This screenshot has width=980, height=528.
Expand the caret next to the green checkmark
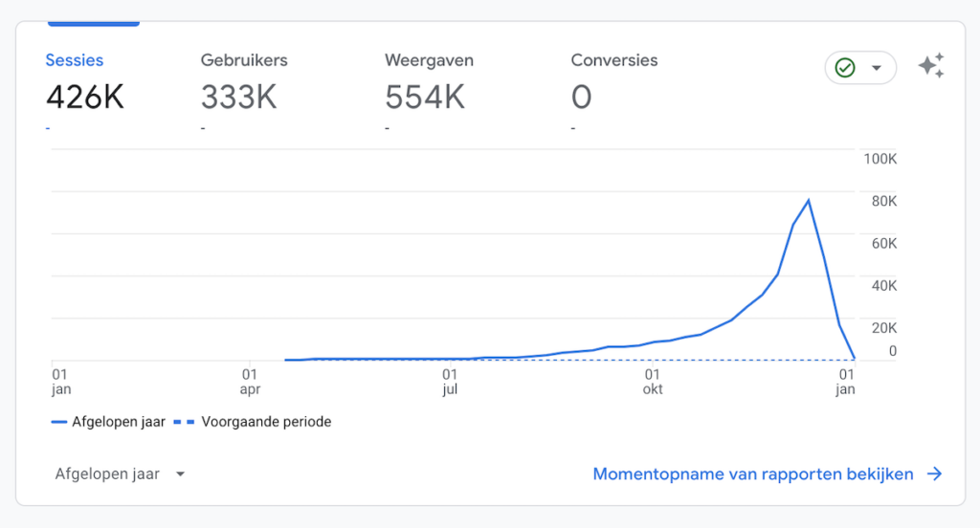tap(876, 68)
